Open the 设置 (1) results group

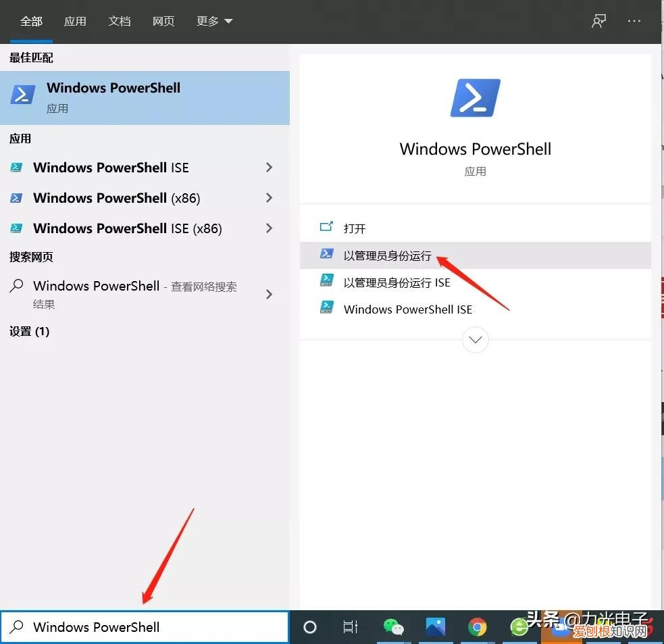(29, 331)
